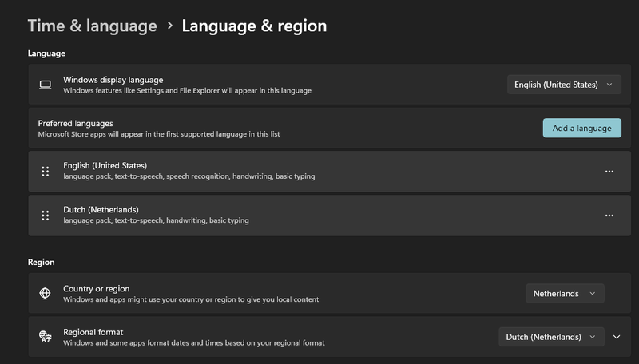639x364 pixels.
Task: Click the Country or region globe icon
Action: pyautogui.click(x=46, y=294)
